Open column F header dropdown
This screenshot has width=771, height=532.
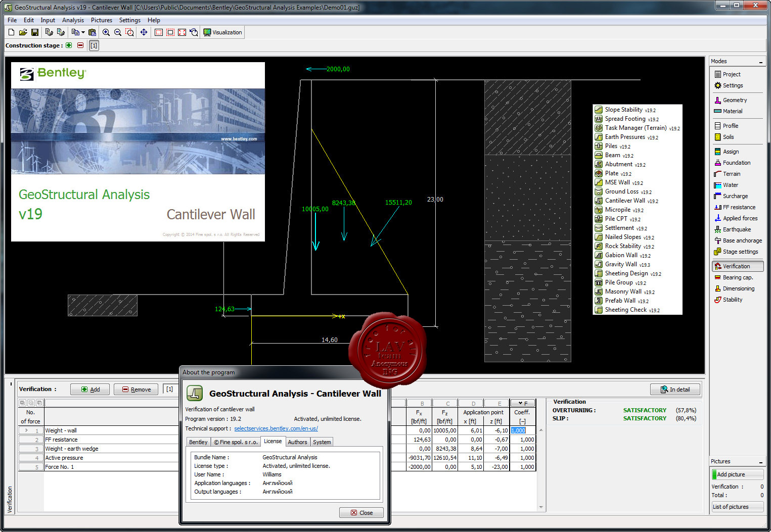[x=523, y=403]
